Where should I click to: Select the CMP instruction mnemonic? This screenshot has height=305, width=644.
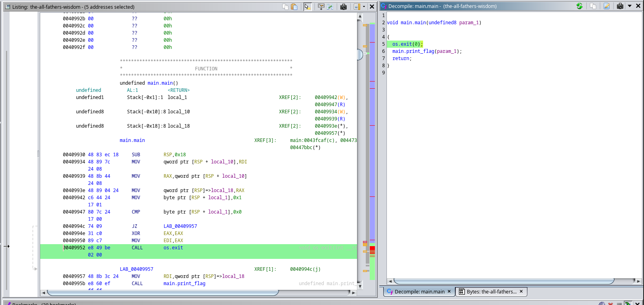pyautogui.click(x=136, y=212)
